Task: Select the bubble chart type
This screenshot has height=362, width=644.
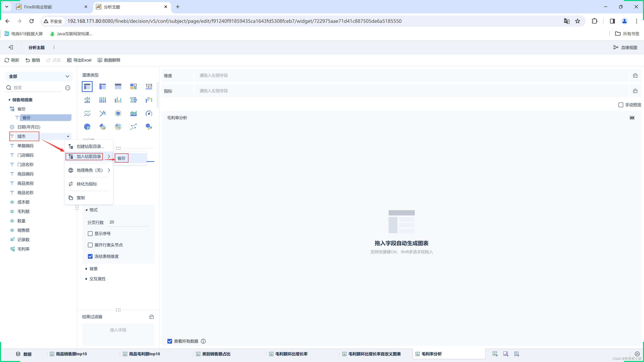Action: 149,127
